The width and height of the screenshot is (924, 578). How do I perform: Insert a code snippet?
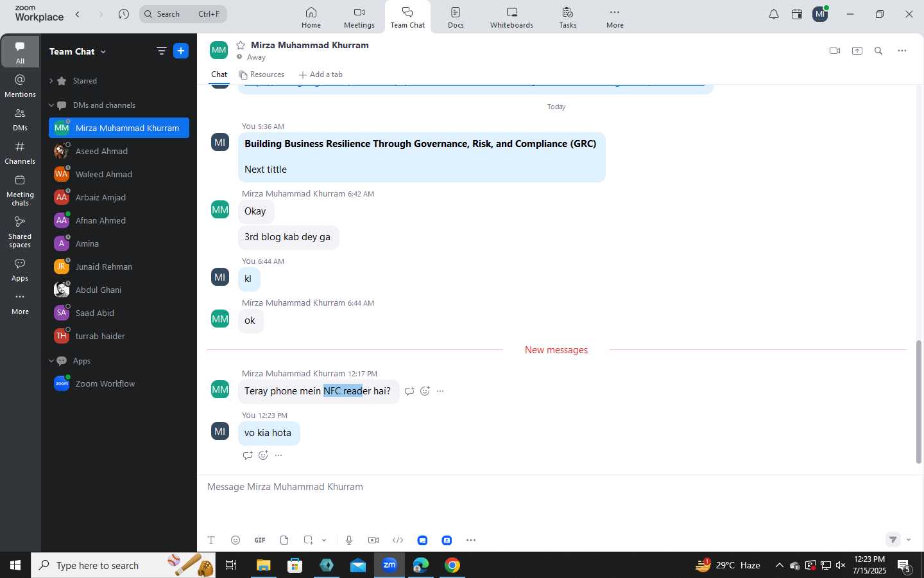pos(398,540)
